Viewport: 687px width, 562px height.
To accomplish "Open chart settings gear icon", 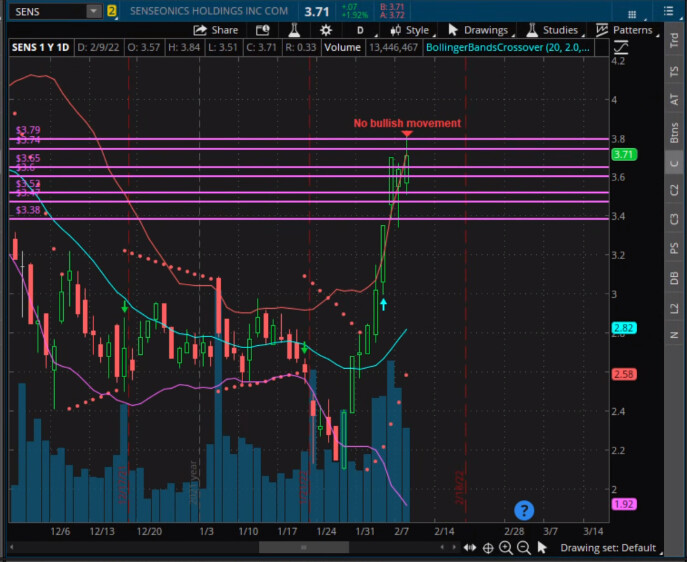I will click(326, 30).
